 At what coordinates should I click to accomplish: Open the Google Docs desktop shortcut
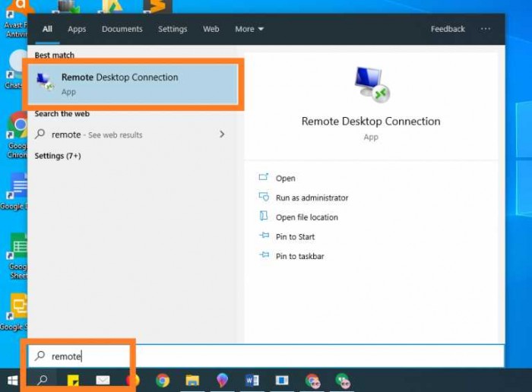(15, 191)
